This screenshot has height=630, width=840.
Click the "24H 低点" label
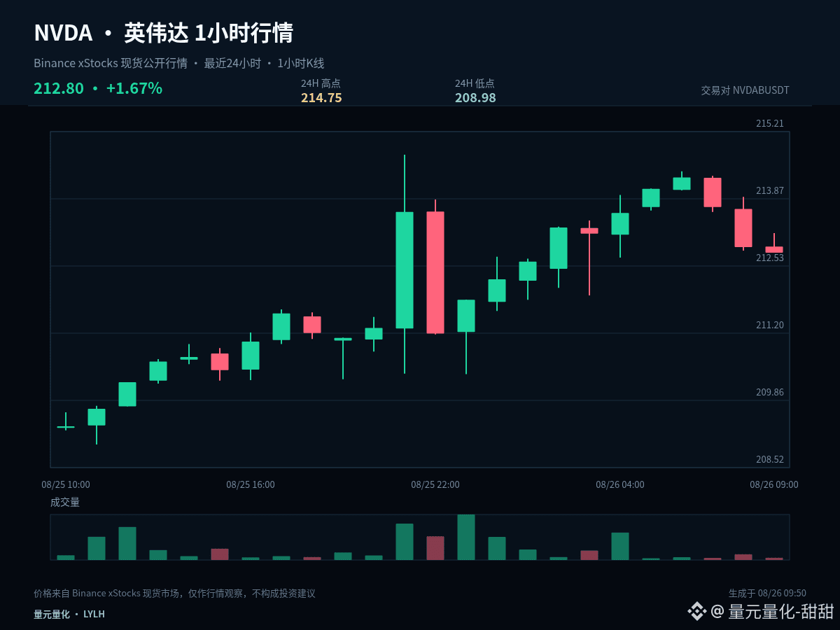click(475, 83)
